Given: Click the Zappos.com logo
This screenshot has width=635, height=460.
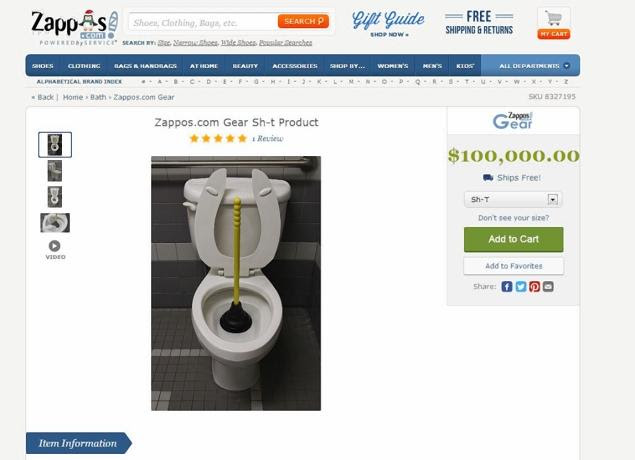Looking at the screenshot, I should [x=75, y=27].
